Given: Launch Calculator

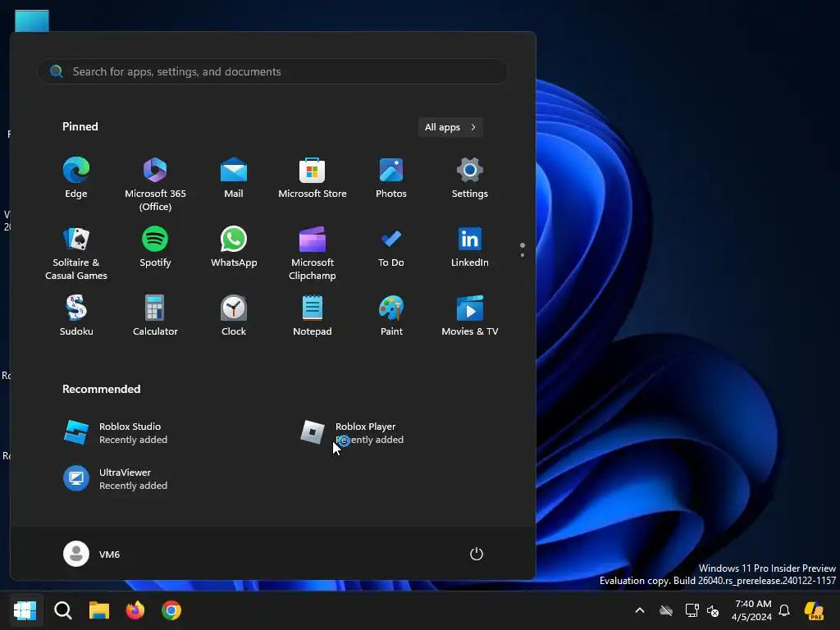Looking at the screenshot, I should pyautogui.click(x=155, y=316).
